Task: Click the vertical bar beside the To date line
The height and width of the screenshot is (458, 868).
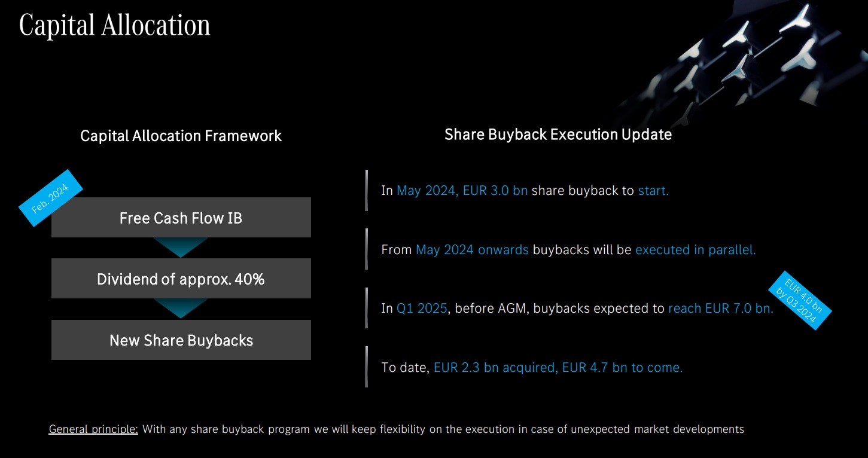Action: 367,367
